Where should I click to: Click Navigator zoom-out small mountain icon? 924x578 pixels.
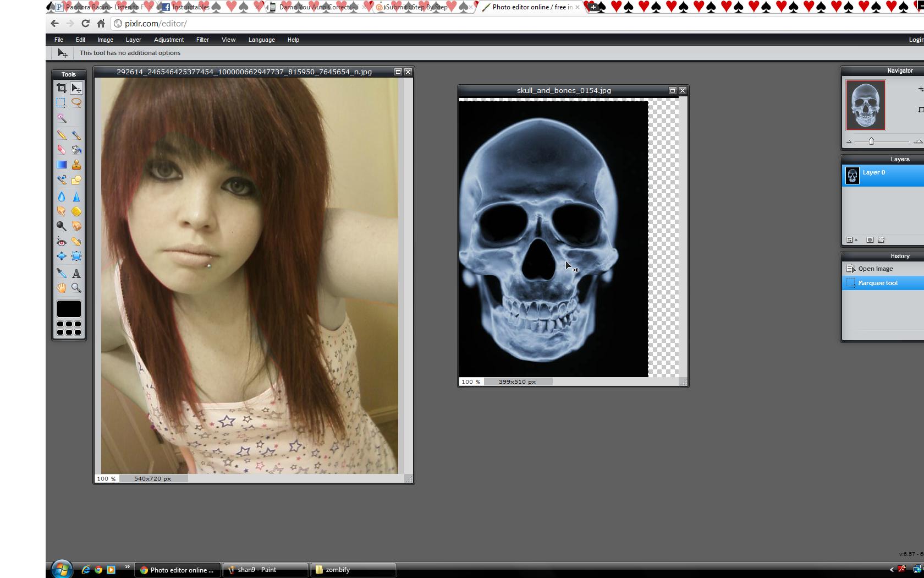click(x=849, y=142)
